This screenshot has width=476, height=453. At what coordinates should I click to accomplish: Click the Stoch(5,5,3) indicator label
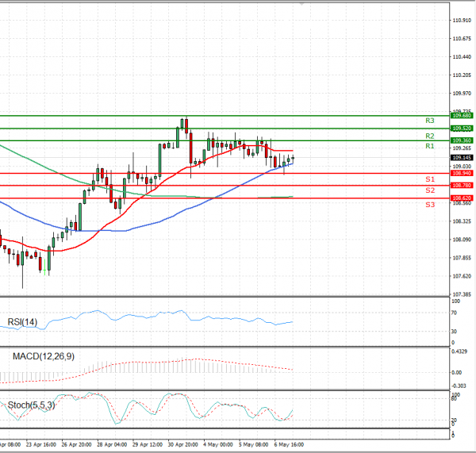(31, 405)
